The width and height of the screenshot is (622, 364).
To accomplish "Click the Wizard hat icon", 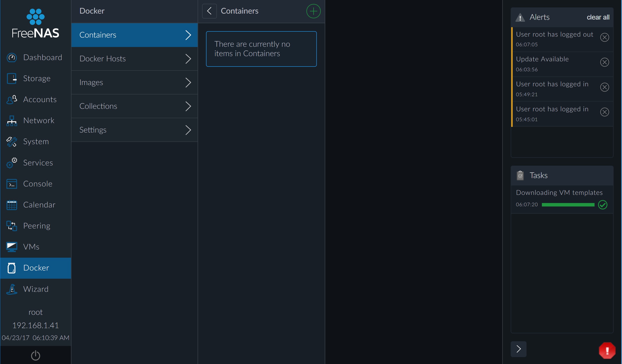I will tap(12, 289).
